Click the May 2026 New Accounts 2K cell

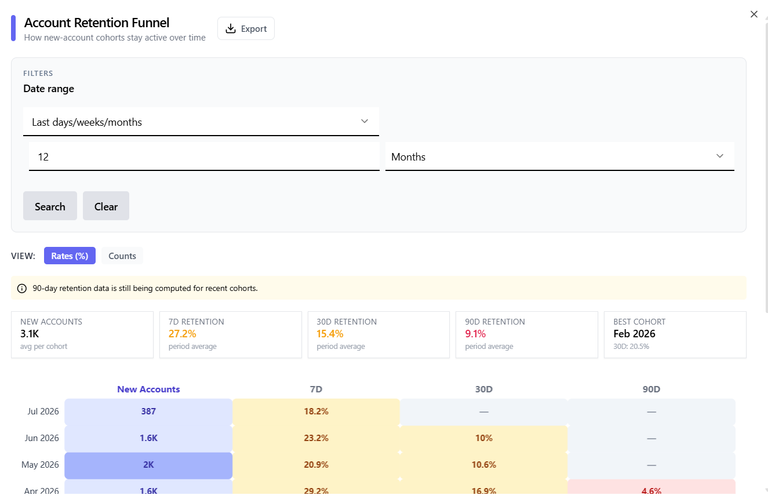pos(148,465)
